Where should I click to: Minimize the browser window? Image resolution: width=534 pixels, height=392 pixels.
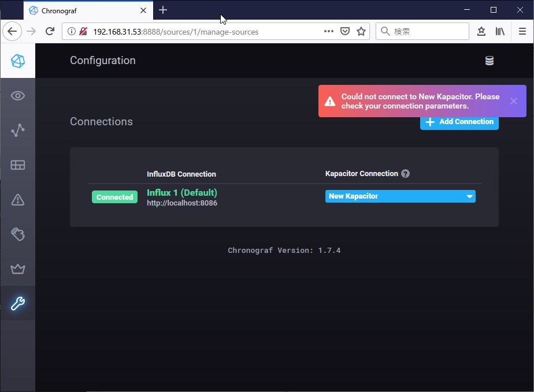[x=467, y=10]
